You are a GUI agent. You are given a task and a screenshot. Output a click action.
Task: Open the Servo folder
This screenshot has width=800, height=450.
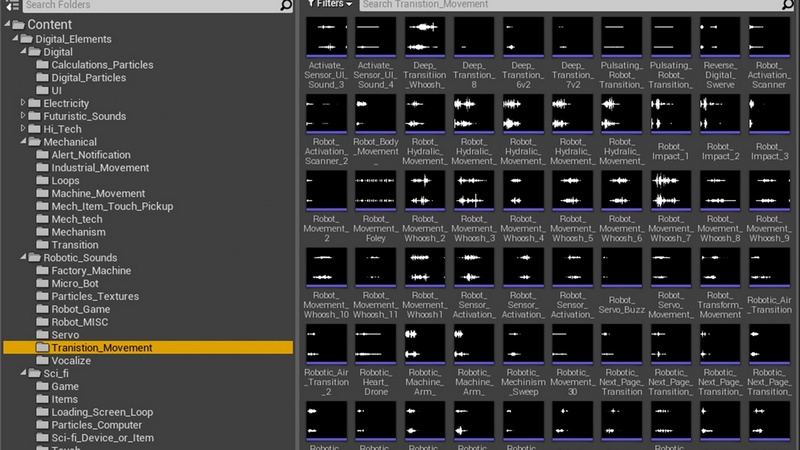[64, 335]
